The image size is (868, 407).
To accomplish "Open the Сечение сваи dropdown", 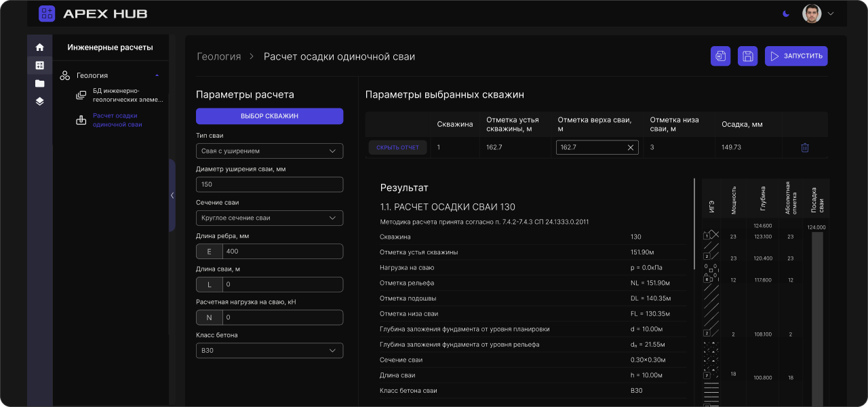I will (x=269, y=218).
